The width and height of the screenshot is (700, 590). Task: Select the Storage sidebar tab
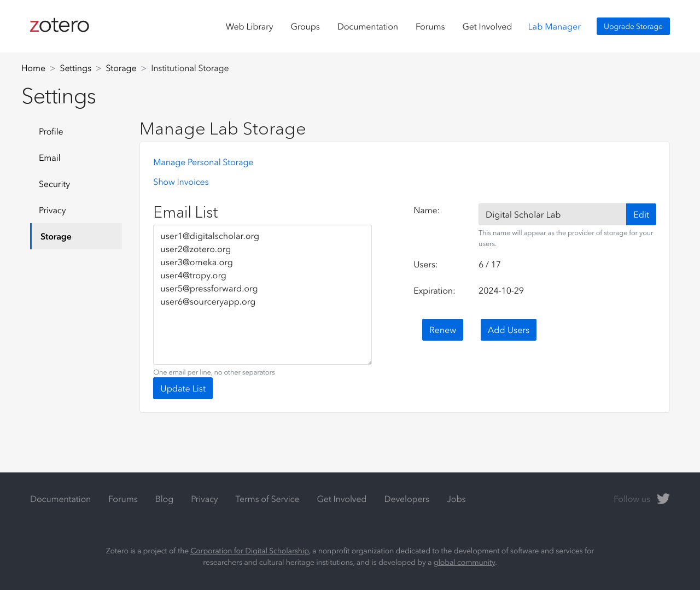coord(76,236)
